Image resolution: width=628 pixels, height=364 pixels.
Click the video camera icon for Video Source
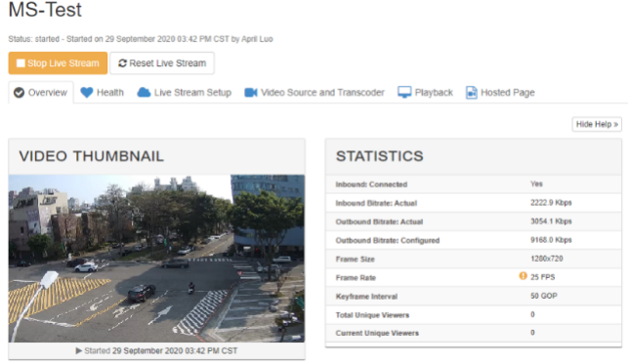click(251, 93)
